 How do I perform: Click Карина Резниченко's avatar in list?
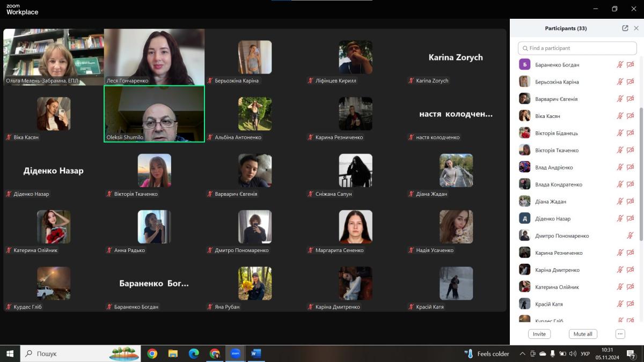[525, 253]
